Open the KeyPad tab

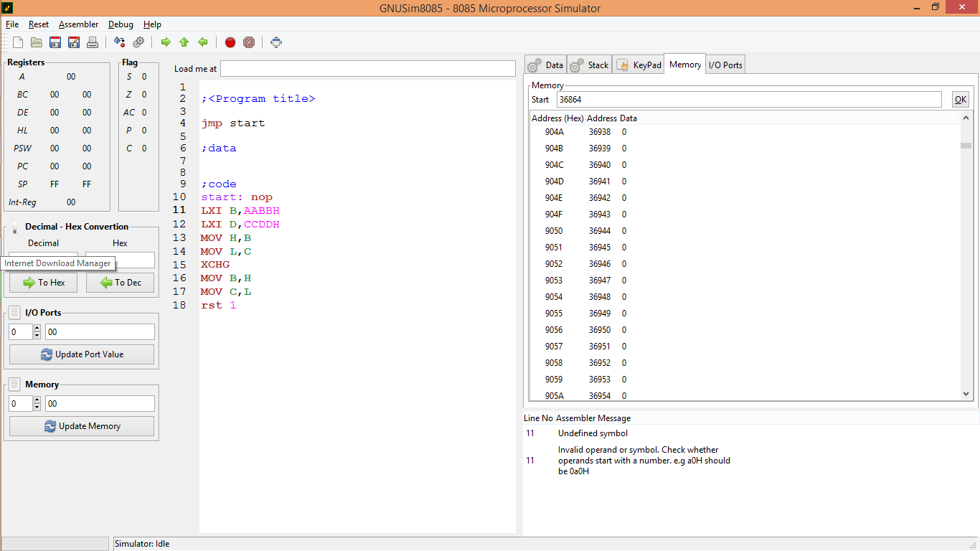(639, 65)
